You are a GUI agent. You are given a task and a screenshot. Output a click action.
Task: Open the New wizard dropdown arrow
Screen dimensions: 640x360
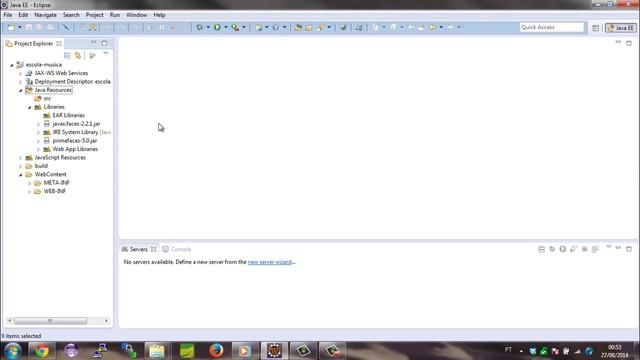(19, 27)
